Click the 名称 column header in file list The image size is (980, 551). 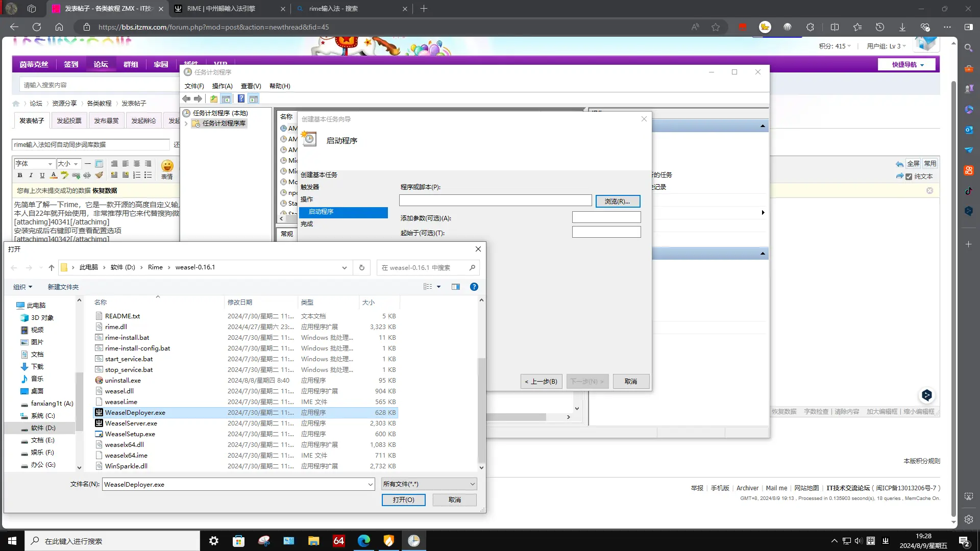[158, 303]
